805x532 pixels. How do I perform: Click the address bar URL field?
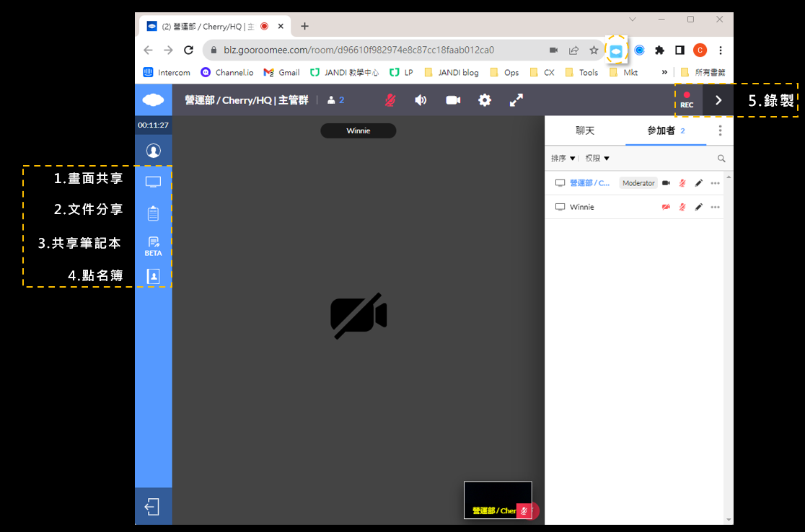359,50
